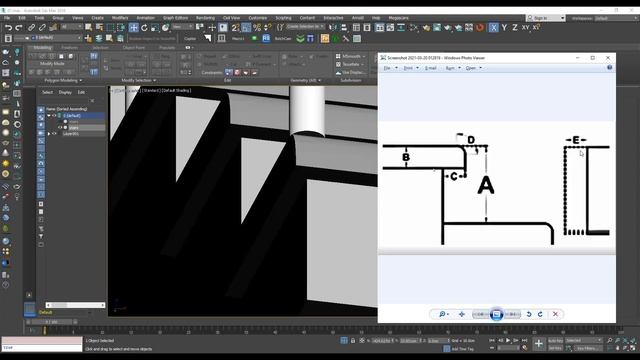Select the Link tool icon
This screenshot has height=360, width=640.
click(31, 28)
